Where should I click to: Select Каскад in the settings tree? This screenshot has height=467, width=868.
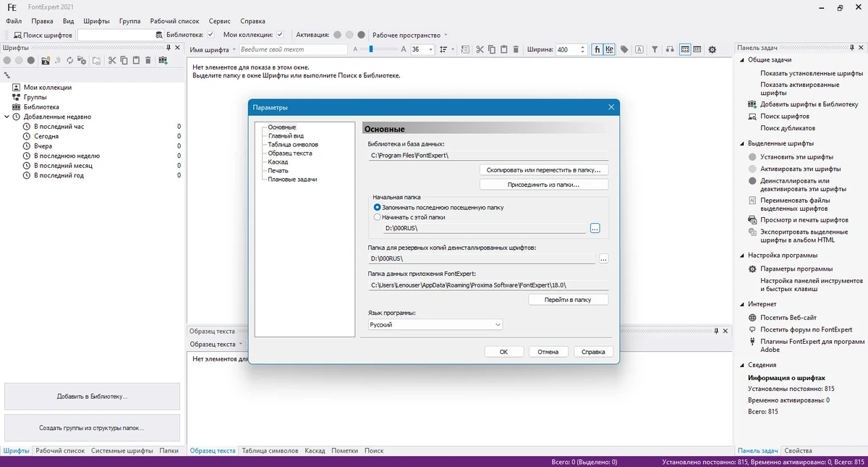pyautogui.click(x=278, y=162)
